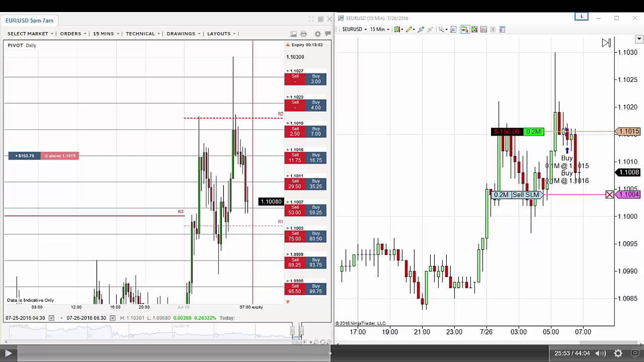Click the NinjaTrader cursor pointer tool

(442, 29)
